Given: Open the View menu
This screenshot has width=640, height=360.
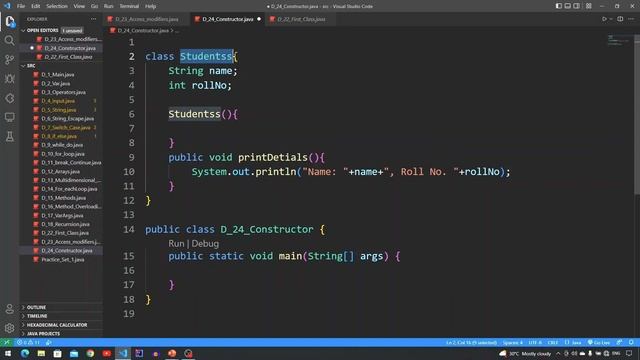Looking at the screenshot, I should click(79, 6).
